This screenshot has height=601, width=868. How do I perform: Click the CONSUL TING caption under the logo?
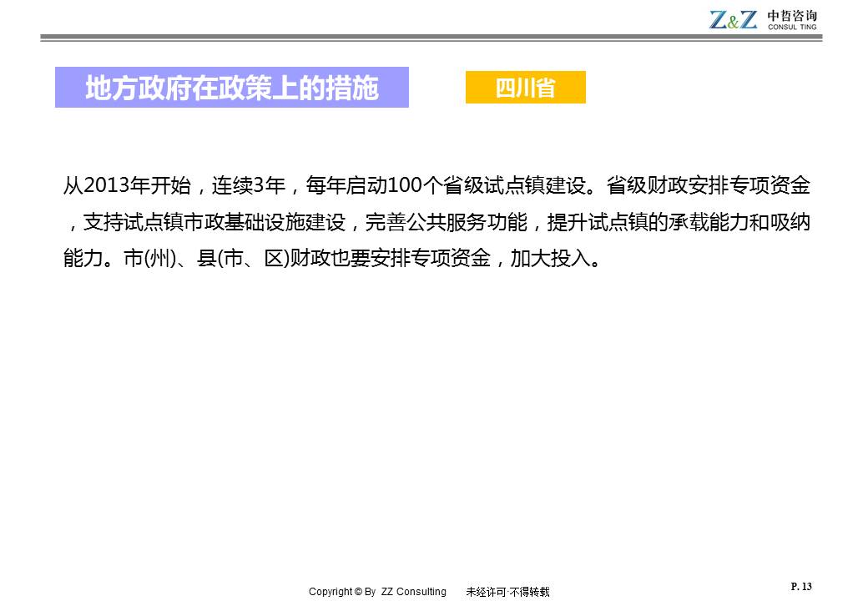tap(791, 28)
